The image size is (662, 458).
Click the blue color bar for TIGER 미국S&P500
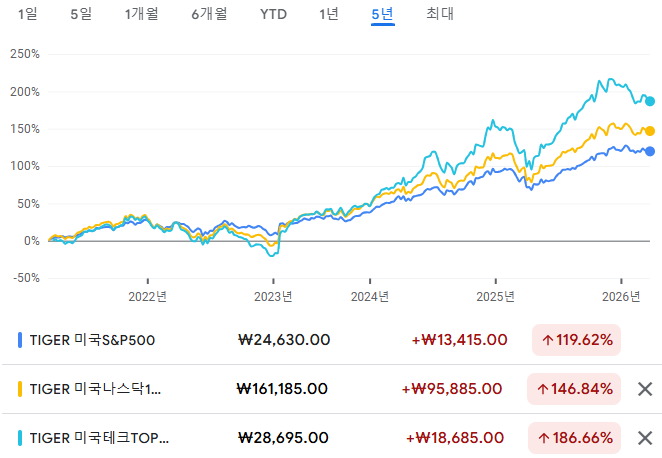point(20,340)
